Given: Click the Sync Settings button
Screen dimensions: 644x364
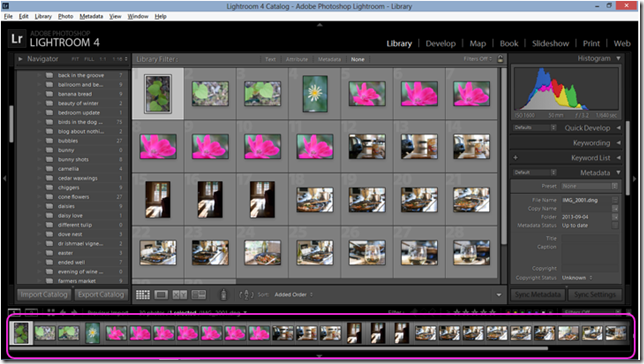Looking at the screenshot, I should click(x=595, y=295).
